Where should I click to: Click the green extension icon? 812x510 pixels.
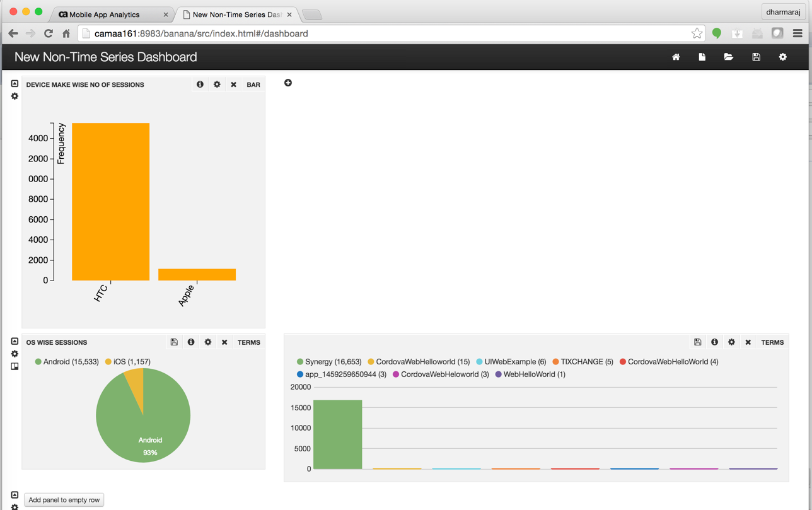pos(717,33)
